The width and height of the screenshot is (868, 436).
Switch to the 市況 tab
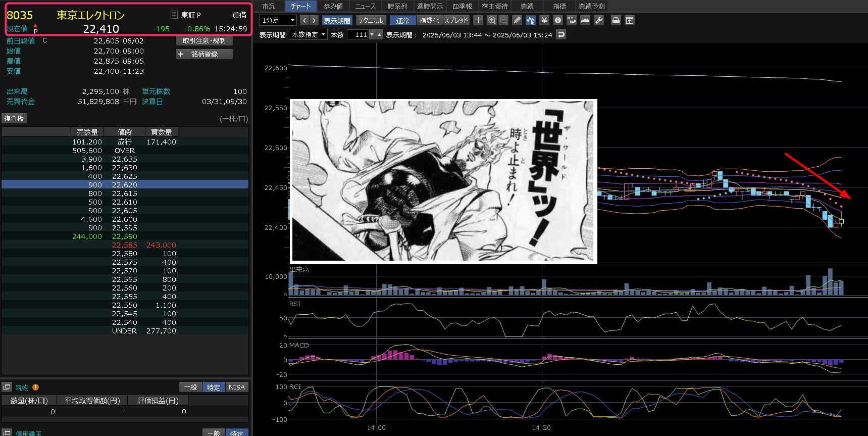pos(269,6)
